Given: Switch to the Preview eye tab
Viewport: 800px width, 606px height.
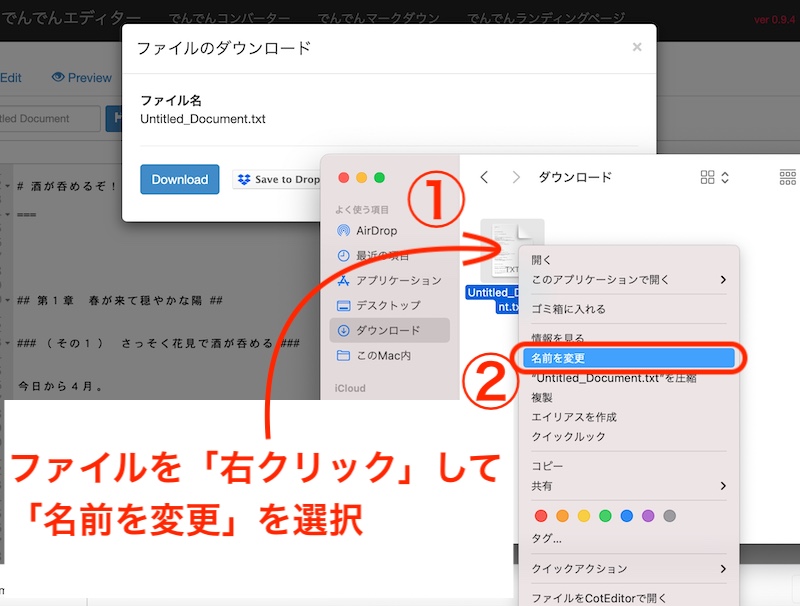Looking at the screenshot, I should click(82, 78).
